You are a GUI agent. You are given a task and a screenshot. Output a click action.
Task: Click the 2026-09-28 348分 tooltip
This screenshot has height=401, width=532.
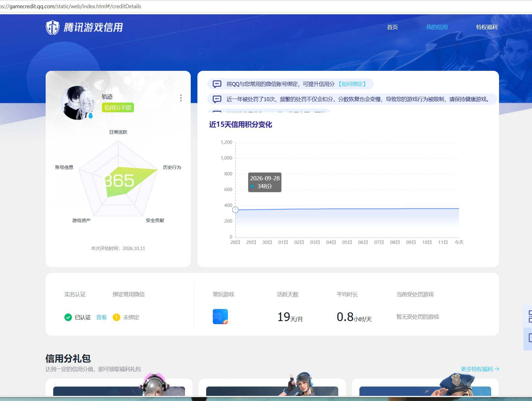coord(265,182)
